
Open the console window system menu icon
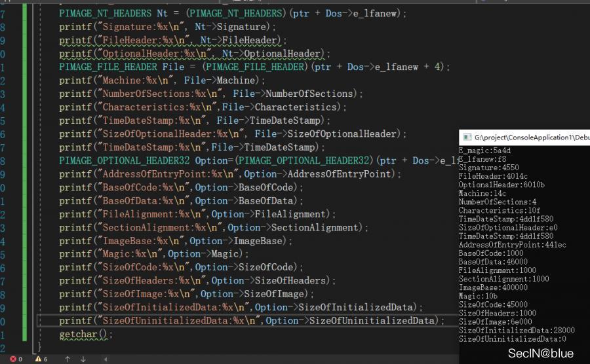coord(467,137)
